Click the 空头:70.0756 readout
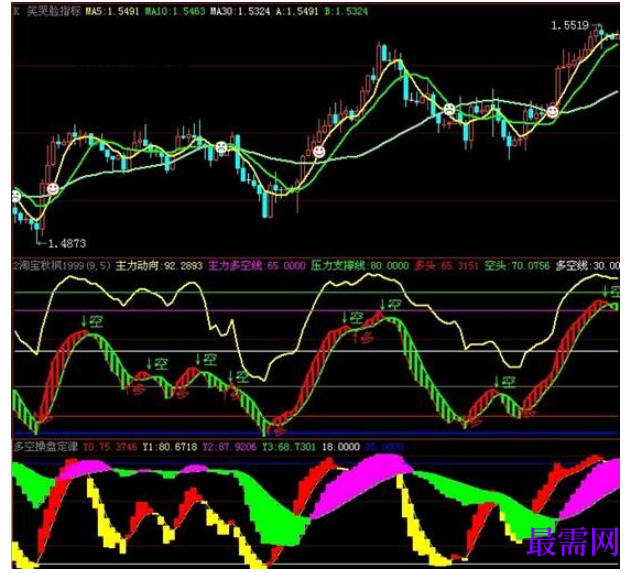The image size is (638, 573). pyautogui.click(x=517, y=266)
